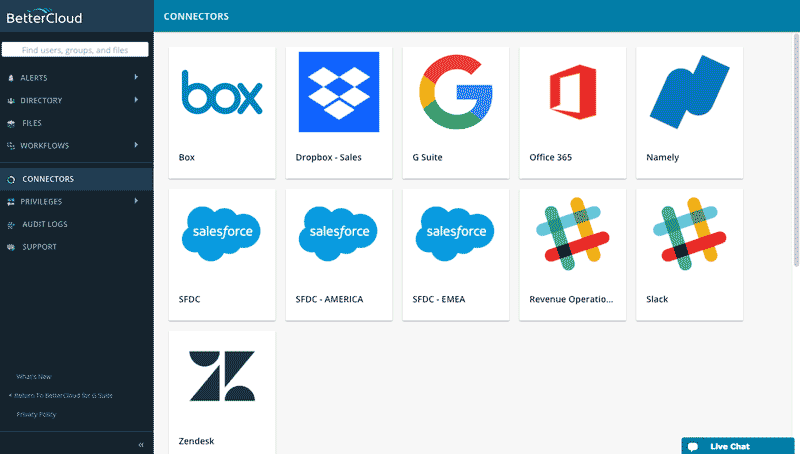Image resolution: width=800 pixels, height=454 pixels.
Task: Expand the Privileges submenu arrow
Action: [136, 201]
